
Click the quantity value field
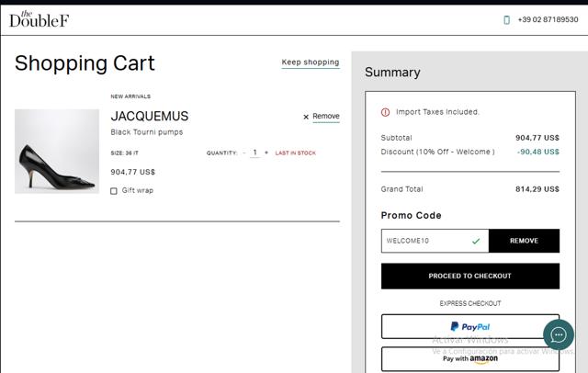255,153
